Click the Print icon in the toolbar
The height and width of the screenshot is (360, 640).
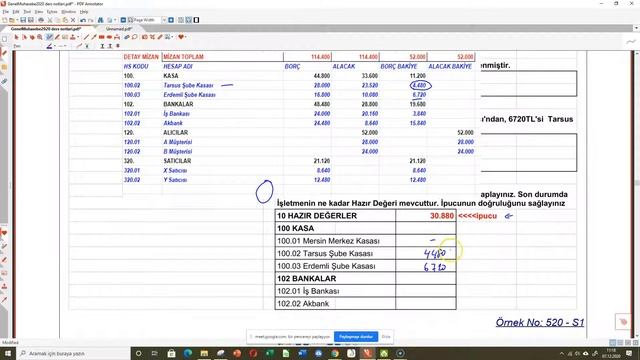pos(41,20)
